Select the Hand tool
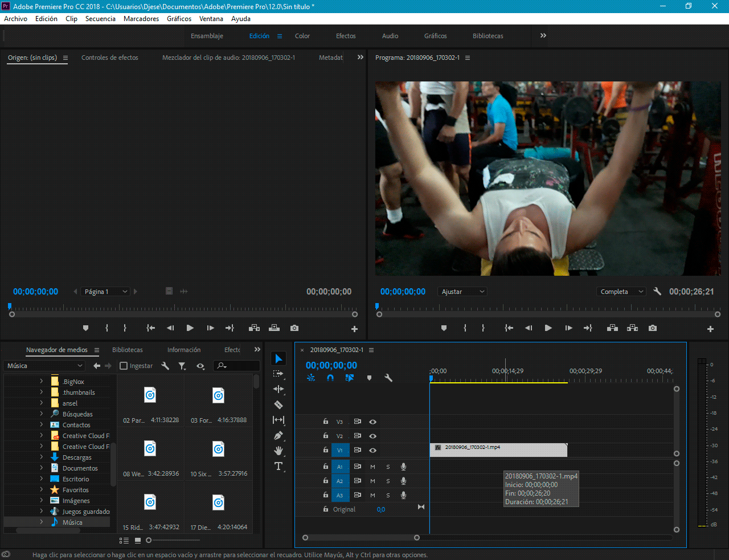The width and height of the screenshot is (729, 560). pyautogui.click(x=279, y=451)
